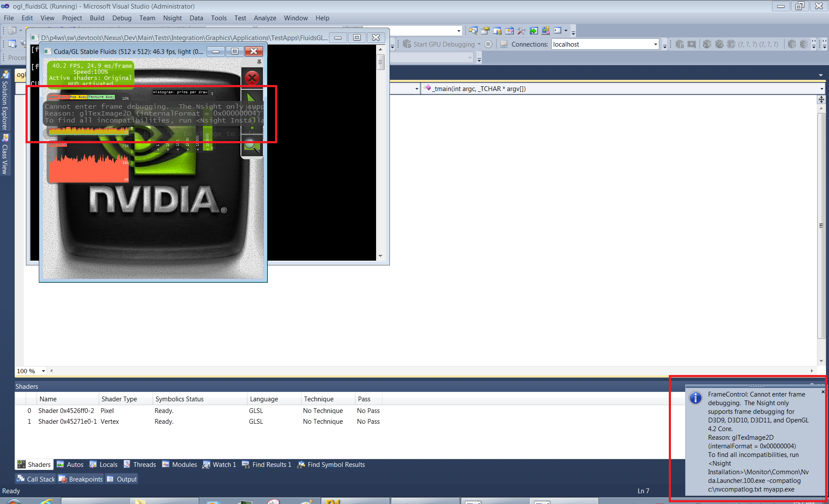This screenshot has height=504, width=829.
Task: Open the Build menu
Action: [x=97, y=18]
